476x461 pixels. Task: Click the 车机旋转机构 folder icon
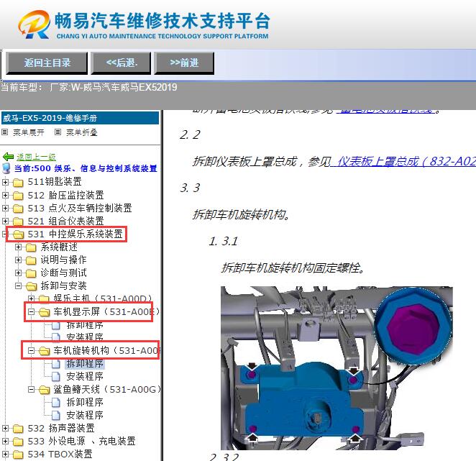coord(45,351)
